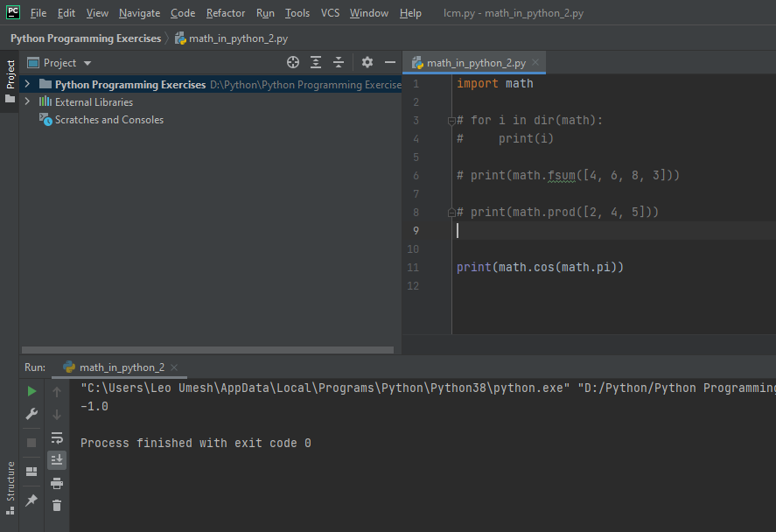The width and height of the screenshot is (776, 532).
Task: Click the PyCharm logo icon
Action: pos(13,12)
